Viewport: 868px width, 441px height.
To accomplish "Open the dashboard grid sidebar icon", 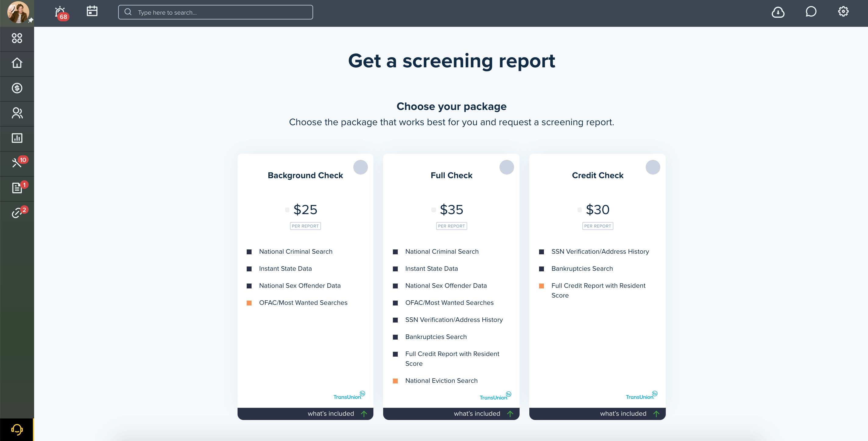I will tap(17, 38).
